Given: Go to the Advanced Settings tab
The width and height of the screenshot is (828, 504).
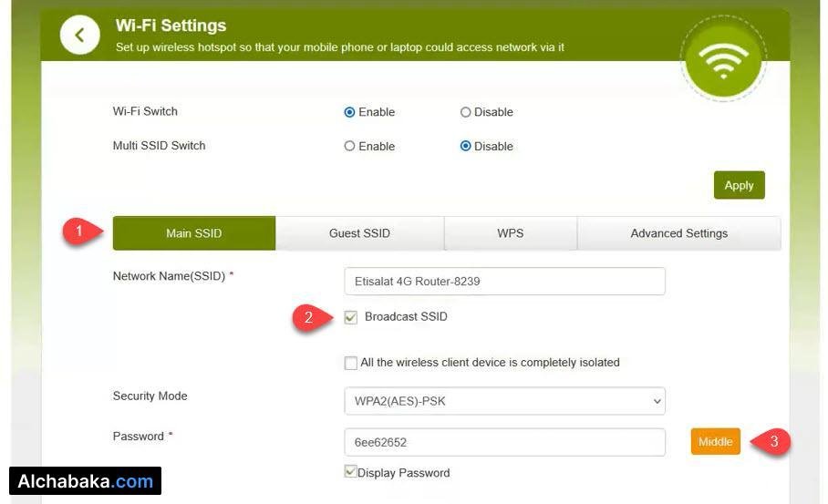Looking at the screenshot, I should tap(678, 233).
